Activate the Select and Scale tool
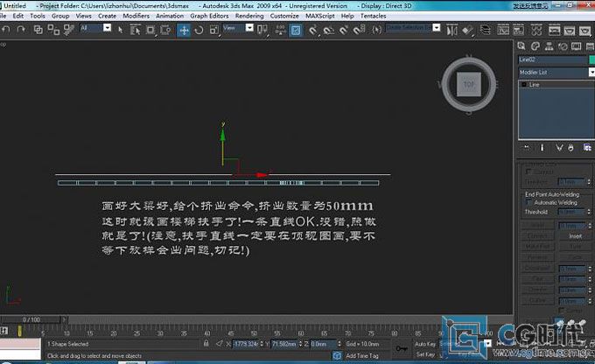Screen dimensions: 595x364 [214, 30]
